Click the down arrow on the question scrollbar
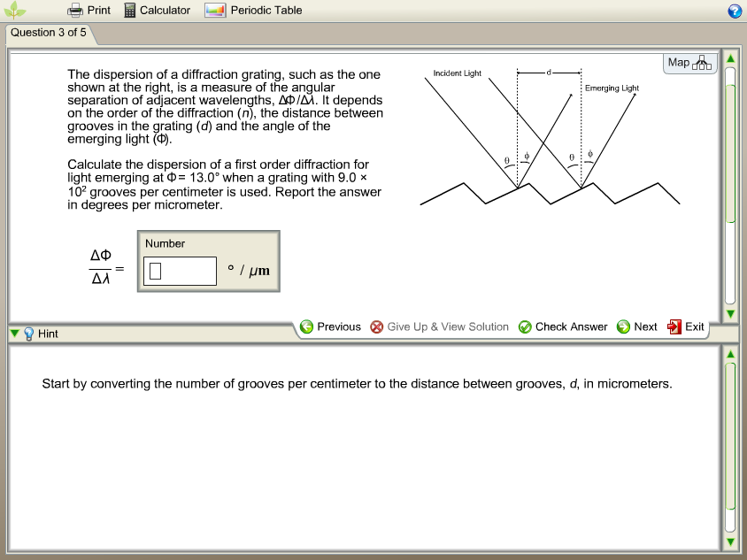Viewport: 747px width, 560px height. pos(729,314)
